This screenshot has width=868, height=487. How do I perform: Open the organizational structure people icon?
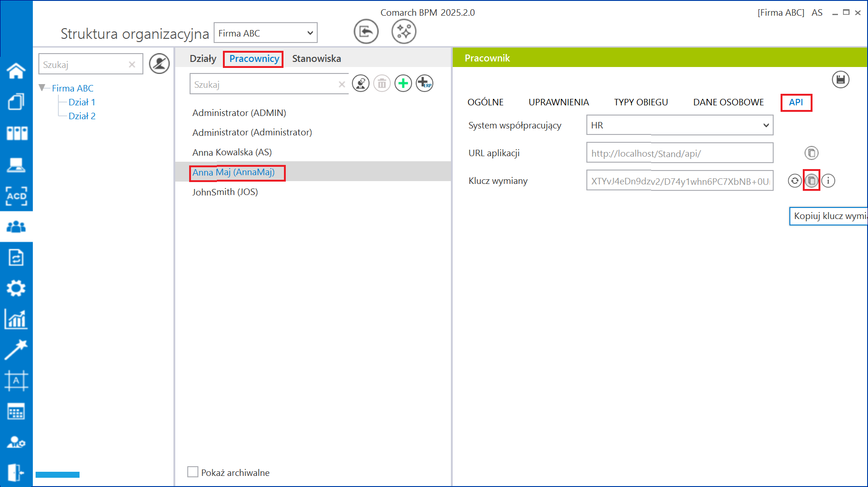[x=16, y=227]
